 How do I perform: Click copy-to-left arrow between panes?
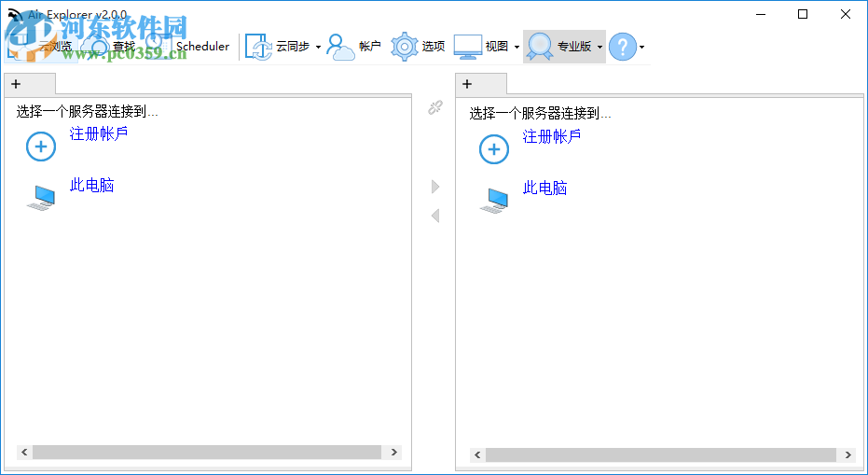click(x=435, y=215)
